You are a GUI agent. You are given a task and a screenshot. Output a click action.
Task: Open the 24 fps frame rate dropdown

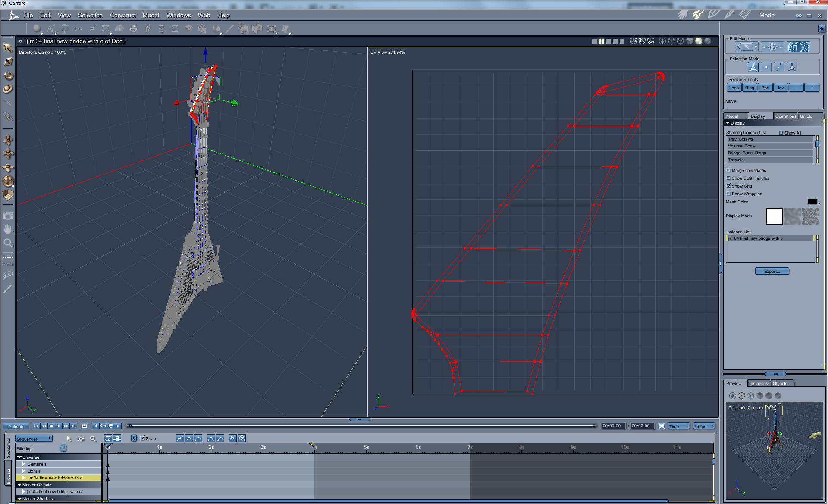[704, 426]
